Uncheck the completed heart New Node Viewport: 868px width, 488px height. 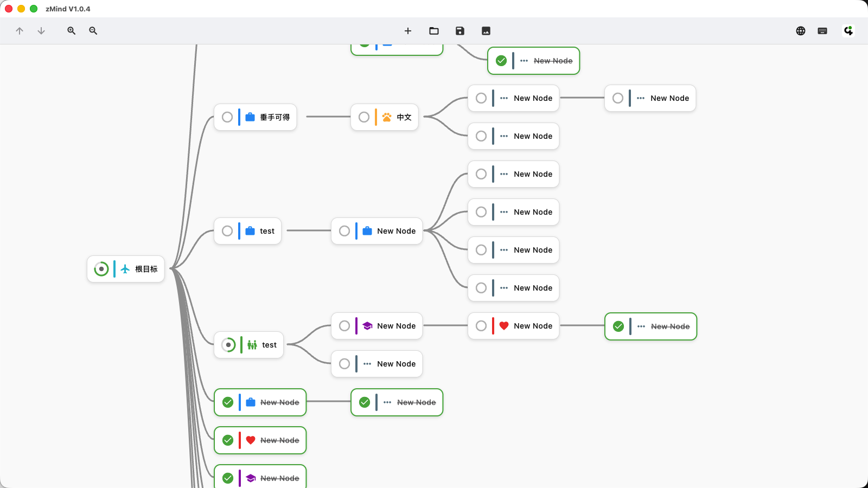point(227,440)
